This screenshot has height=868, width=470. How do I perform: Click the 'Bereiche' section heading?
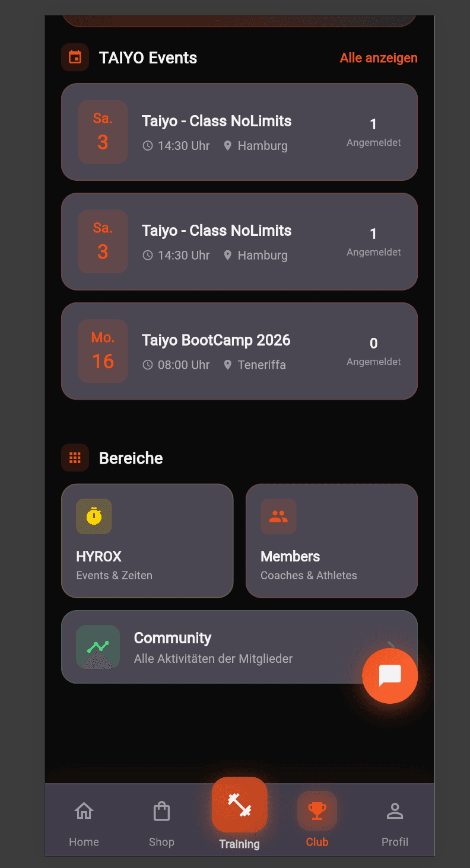[131, 458]
